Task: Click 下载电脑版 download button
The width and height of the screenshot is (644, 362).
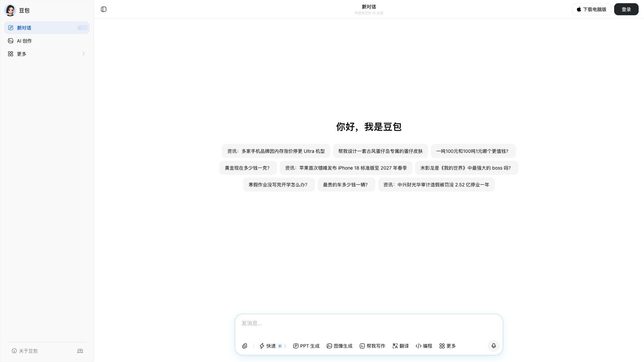Action: [x=591, y=9]
